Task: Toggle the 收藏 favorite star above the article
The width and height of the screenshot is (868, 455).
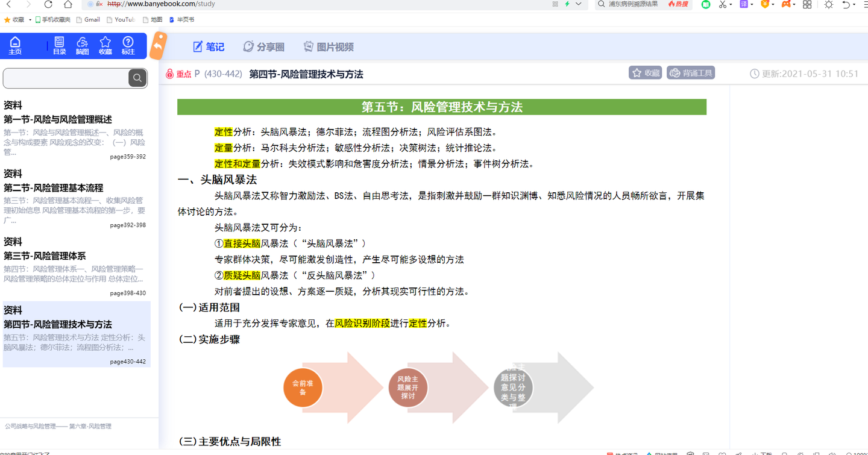Action: [644, 72]
